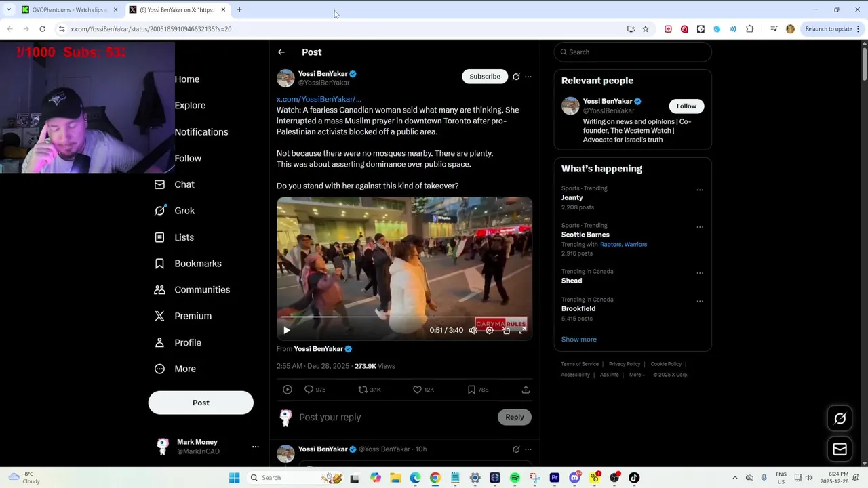Open Grok actions icon on main post header
This screenshot has height=488, width=868.
[x=516, y=77]
